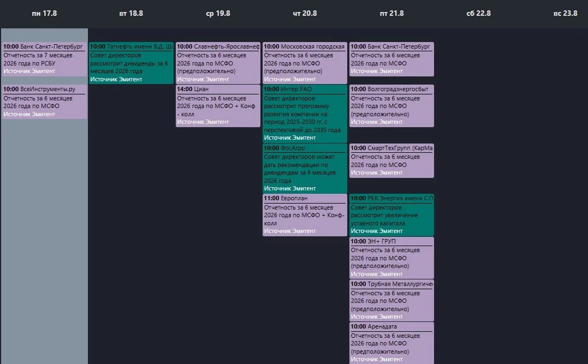Click 'Источник Эмитент' in the Европлан card
Screen dimensions: 588x364
[290, 231]
